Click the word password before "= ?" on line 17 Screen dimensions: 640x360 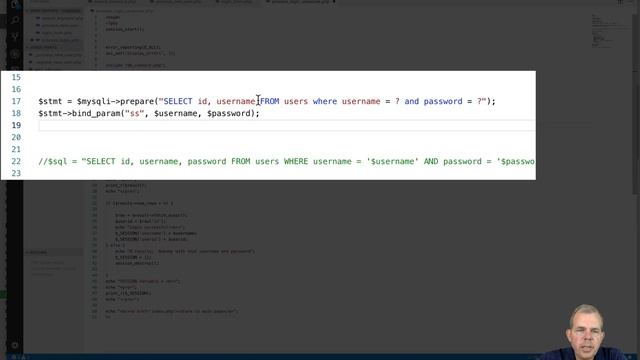click(x=443, y=101)
